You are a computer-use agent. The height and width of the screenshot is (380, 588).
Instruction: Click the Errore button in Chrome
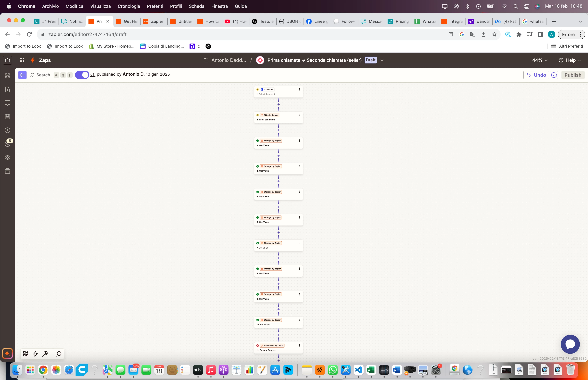point(571,35)
